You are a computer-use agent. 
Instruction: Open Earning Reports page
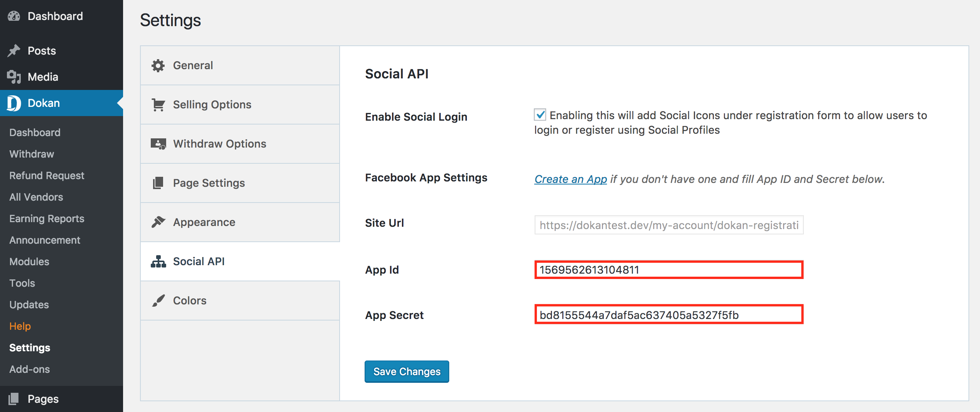pos(47,219)
